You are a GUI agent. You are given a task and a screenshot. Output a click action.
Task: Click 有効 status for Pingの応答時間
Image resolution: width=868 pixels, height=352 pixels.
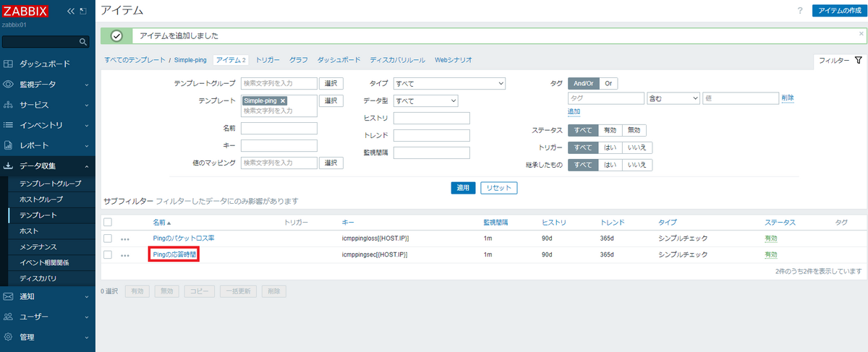click(771, 254)
